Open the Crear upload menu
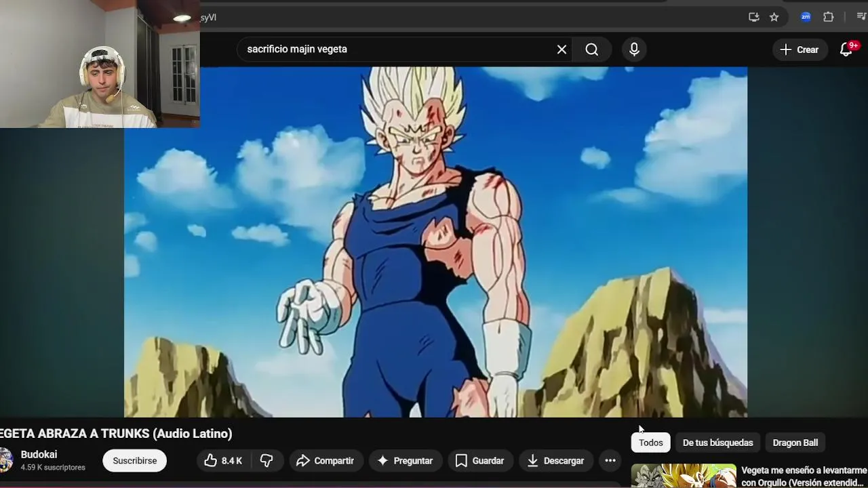Viewport: 868px width, 488px height. pos(800,49)
